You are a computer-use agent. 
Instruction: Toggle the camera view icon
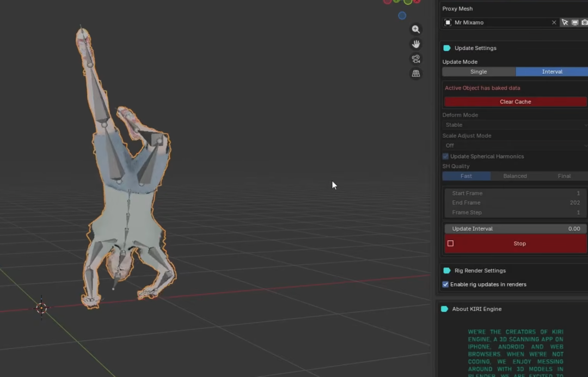tap(415, 59)
